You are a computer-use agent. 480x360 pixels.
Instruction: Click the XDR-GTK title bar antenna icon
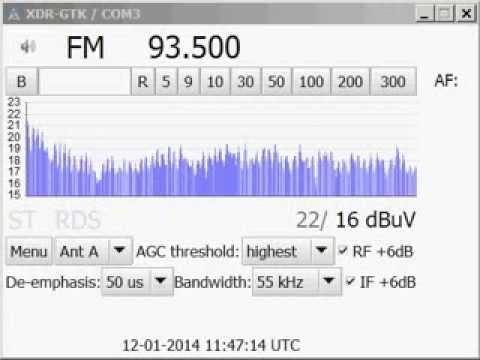click(14, 14)
